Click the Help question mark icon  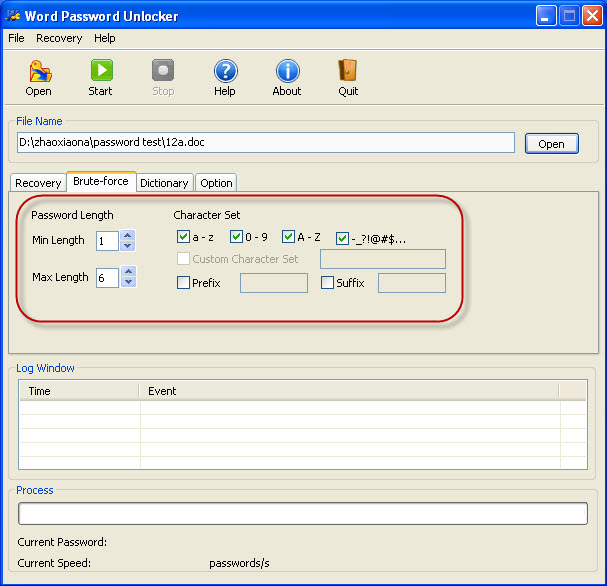(225, 71)
